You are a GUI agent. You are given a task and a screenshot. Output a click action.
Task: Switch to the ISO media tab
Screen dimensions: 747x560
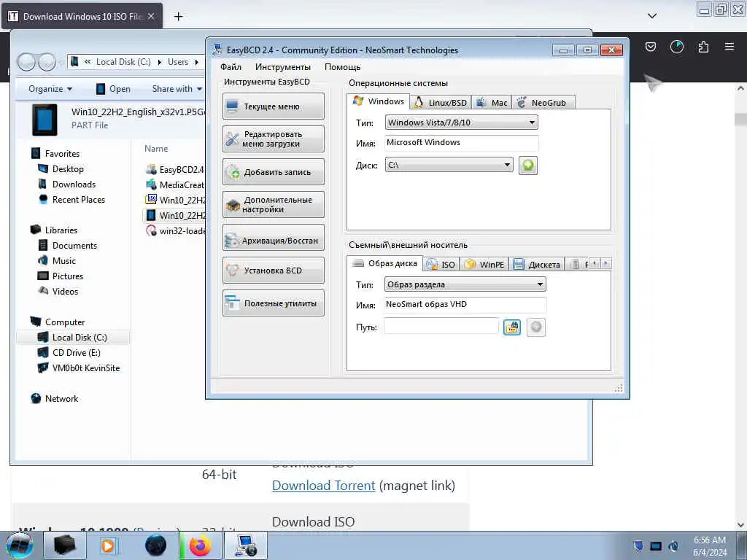click(x=441, y=264)
